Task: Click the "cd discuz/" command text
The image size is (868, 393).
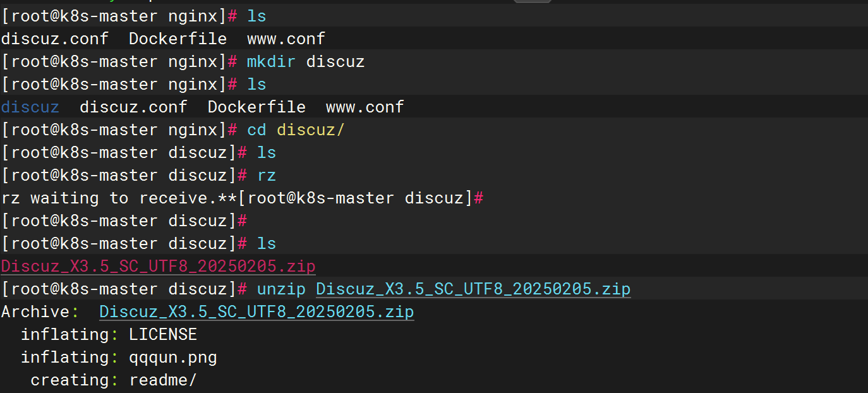Action: (296, 130)
